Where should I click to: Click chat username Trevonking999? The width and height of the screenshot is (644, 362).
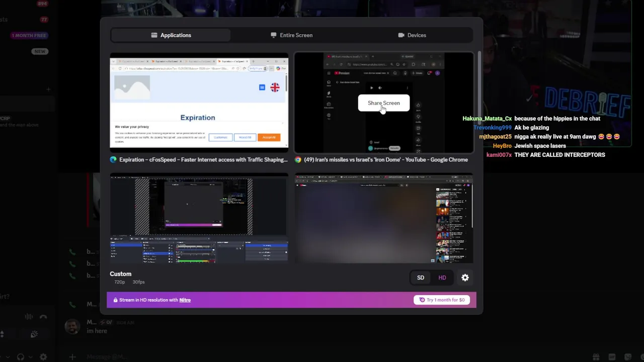[x=493, y=128]
